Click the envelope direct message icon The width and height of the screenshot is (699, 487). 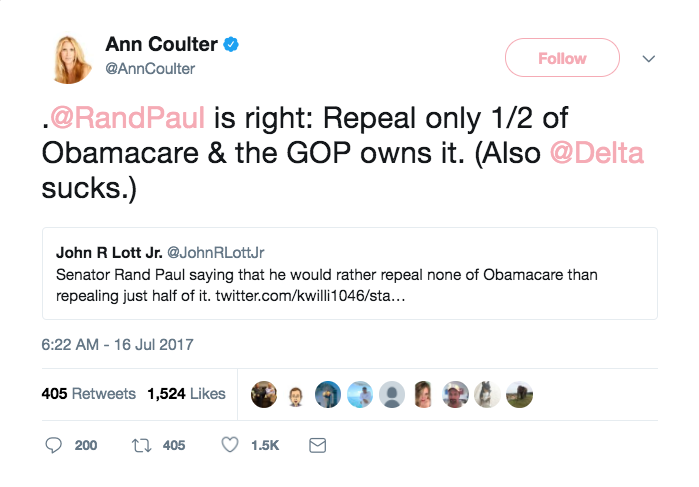[x=317, y=445]
